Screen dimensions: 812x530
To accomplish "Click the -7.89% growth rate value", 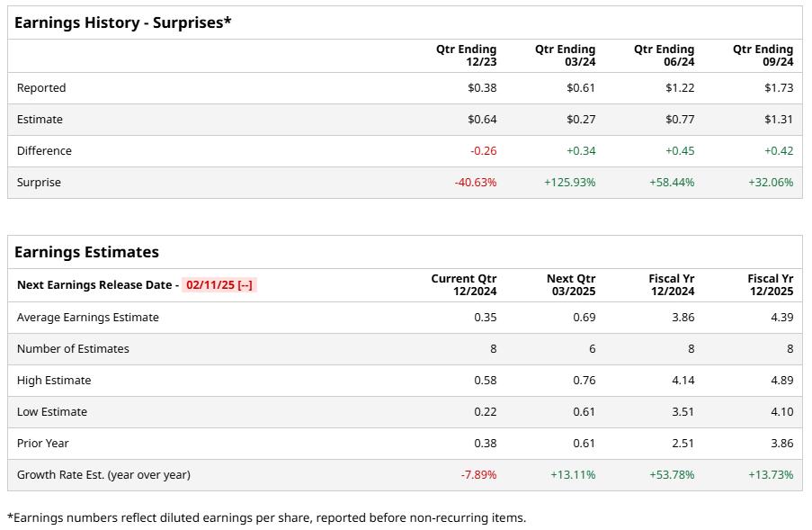I will click(x=478, y=475).
